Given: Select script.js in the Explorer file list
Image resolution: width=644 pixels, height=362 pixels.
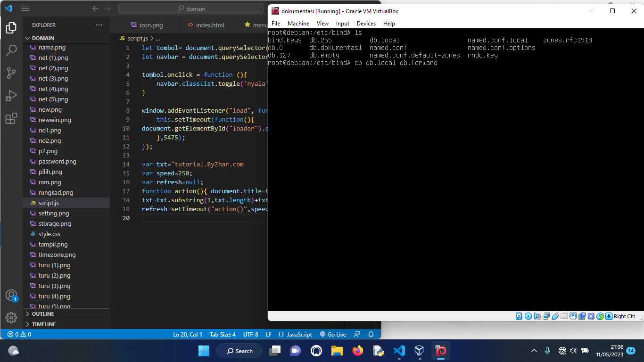Looking at the screenshot, I should coord(66,203).
